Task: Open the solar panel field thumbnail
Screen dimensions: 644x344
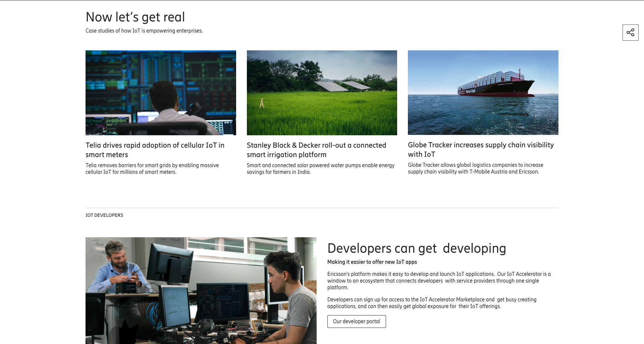Action: click(322, 93)
